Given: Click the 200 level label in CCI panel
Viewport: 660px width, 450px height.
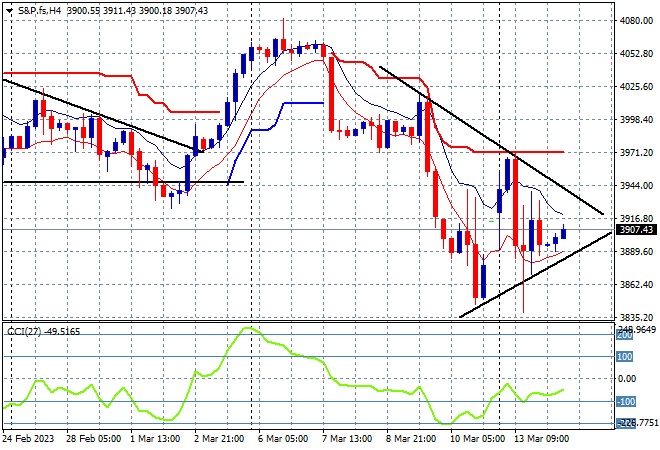Looking at the screenshot, I should (624, 335).
